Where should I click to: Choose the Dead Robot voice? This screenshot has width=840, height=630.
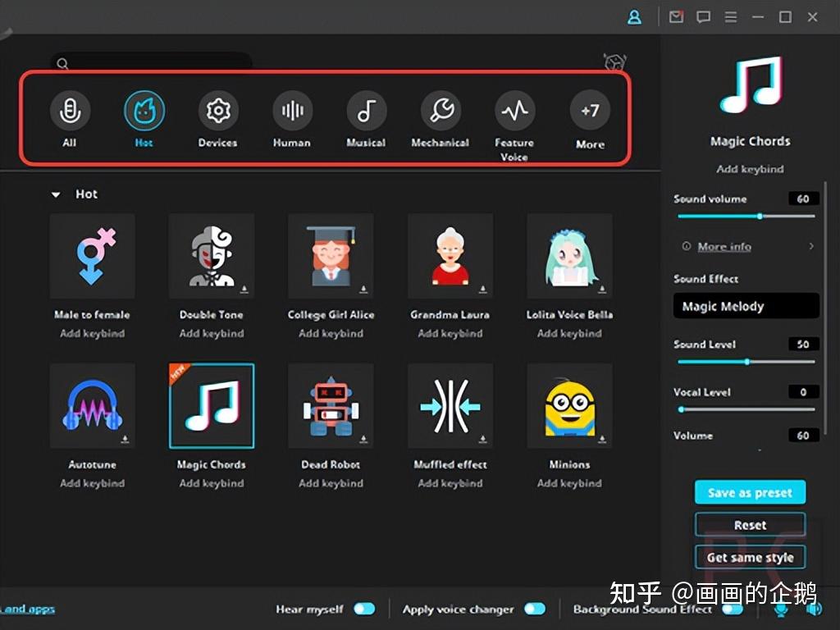(331, 405)
